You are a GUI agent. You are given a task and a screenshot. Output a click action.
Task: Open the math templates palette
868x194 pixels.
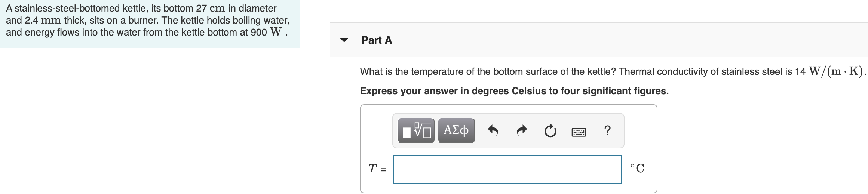416,131
